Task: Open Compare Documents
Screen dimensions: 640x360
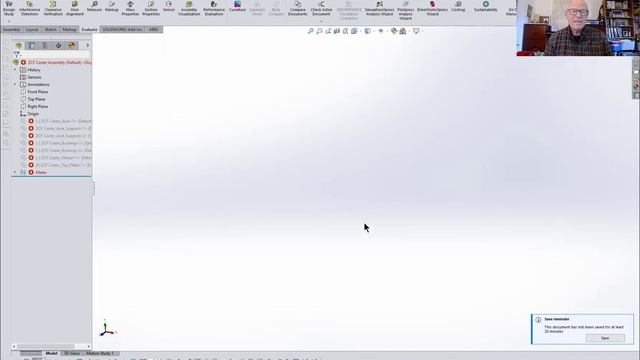Action: pos(298,8)
